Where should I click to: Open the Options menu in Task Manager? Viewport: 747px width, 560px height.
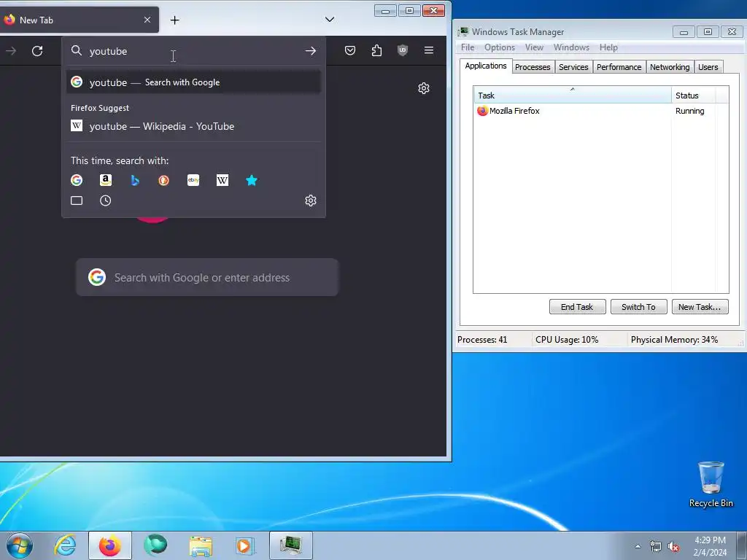click(x=499, y=47)
